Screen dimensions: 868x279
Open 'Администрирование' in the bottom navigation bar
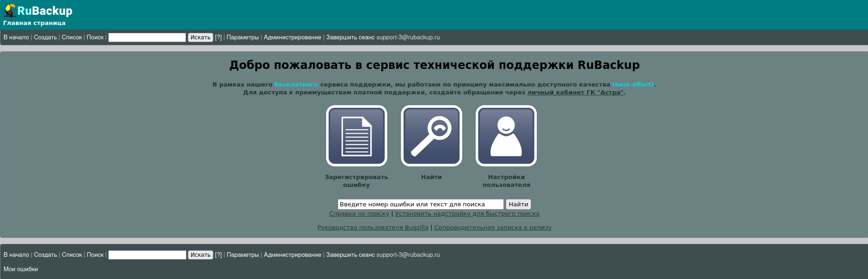[x=292, y=255]
